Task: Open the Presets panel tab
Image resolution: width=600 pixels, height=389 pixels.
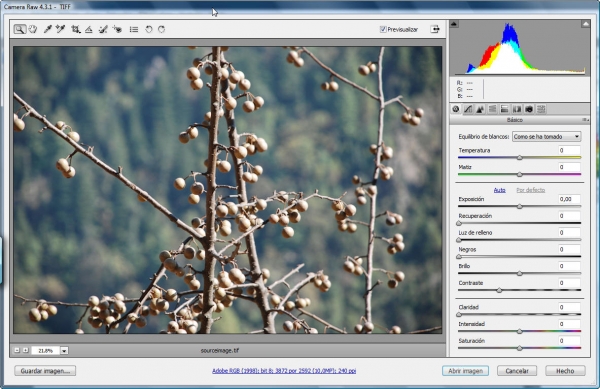Action: [x=541, y=109]
